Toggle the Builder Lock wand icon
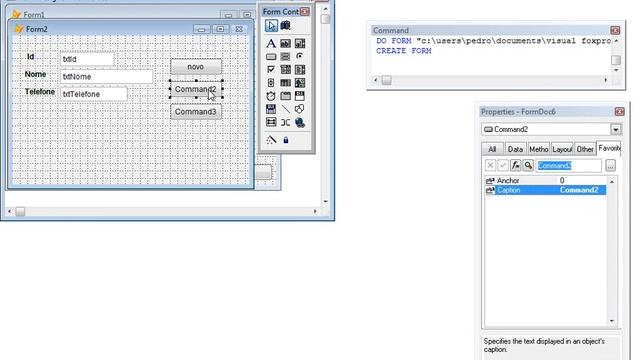 (271, 140)
